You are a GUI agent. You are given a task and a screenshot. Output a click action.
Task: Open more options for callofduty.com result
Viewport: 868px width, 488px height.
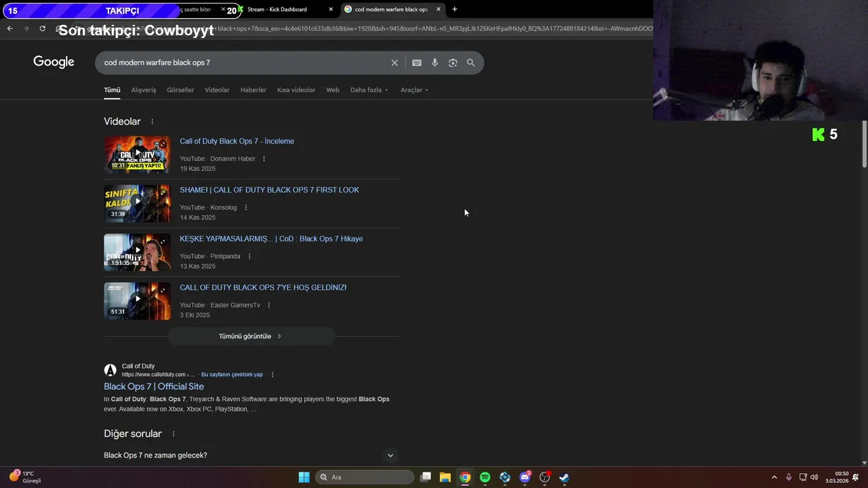coord(273,375)
